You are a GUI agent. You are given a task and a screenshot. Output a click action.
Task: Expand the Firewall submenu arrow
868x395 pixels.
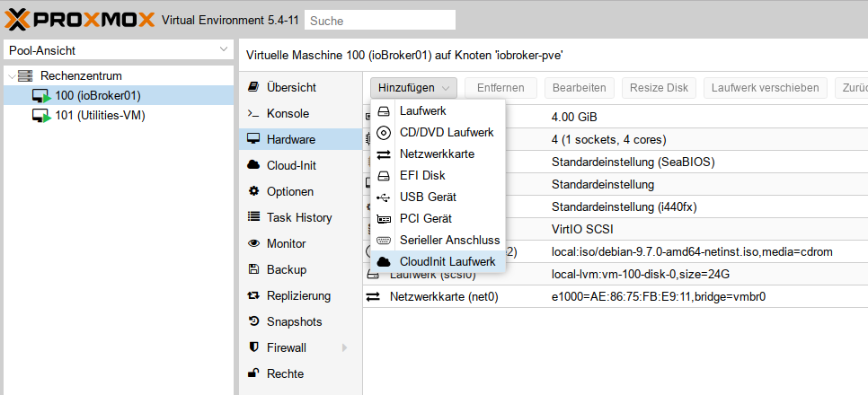point(344,347)
